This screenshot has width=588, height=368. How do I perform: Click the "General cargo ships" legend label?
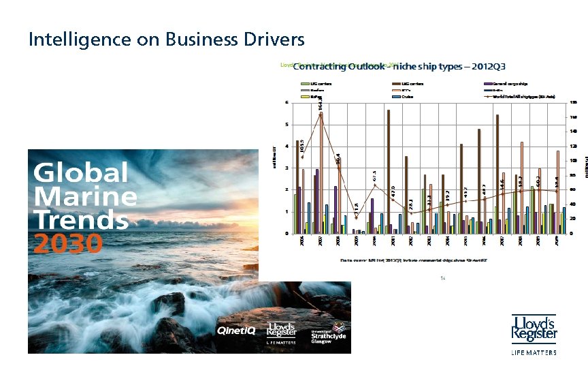tap(510, 84)
